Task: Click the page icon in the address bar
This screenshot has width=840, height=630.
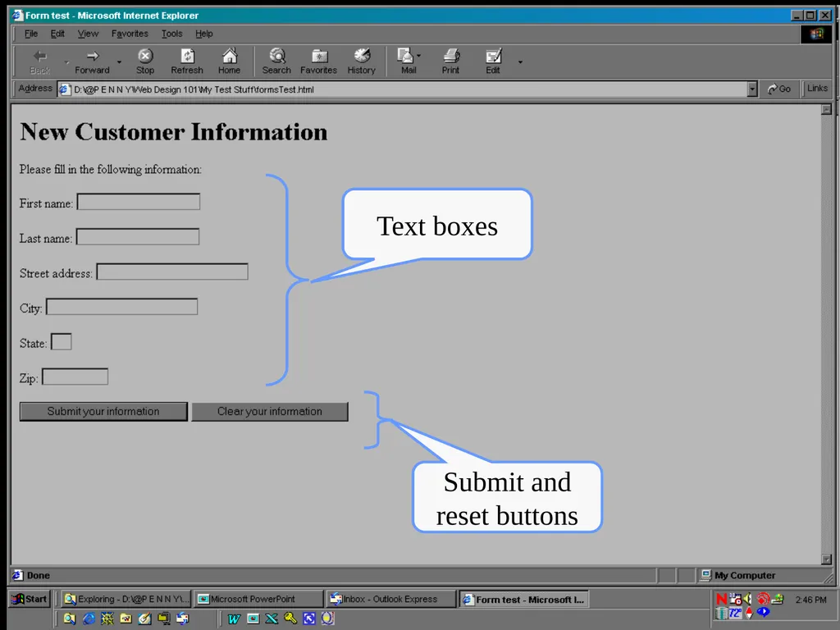Action: click(x=64, y=89)
